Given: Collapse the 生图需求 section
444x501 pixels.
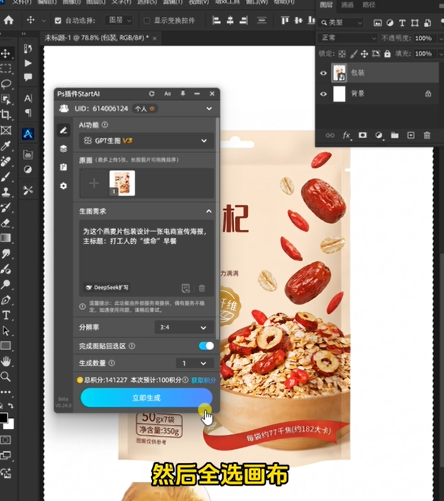Looking at the screenshot, I should click(x=209, y=211).
